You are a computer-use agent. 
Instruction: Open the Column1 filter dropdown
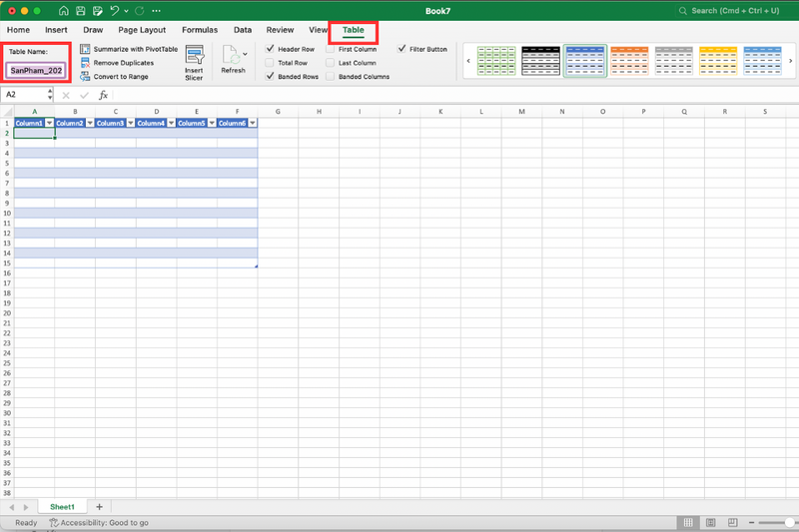pos(49,123)
